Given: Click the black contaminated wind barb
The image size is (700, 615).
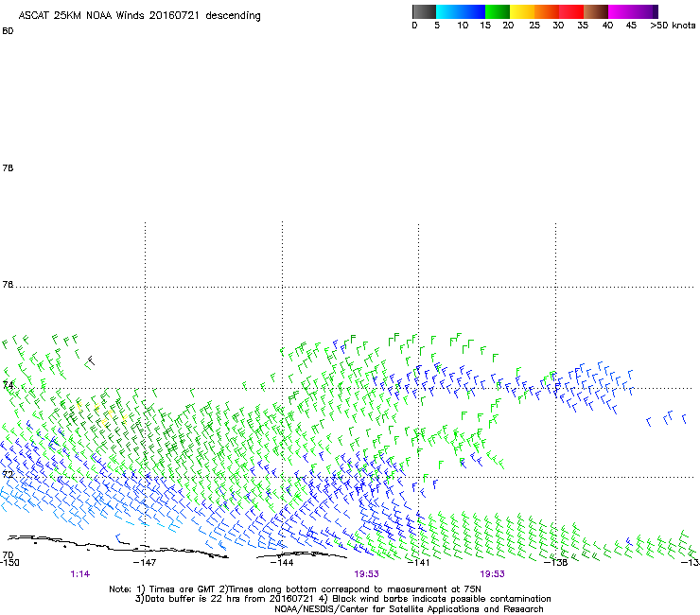Looking at the screenshot, I should tap(90, 361).
